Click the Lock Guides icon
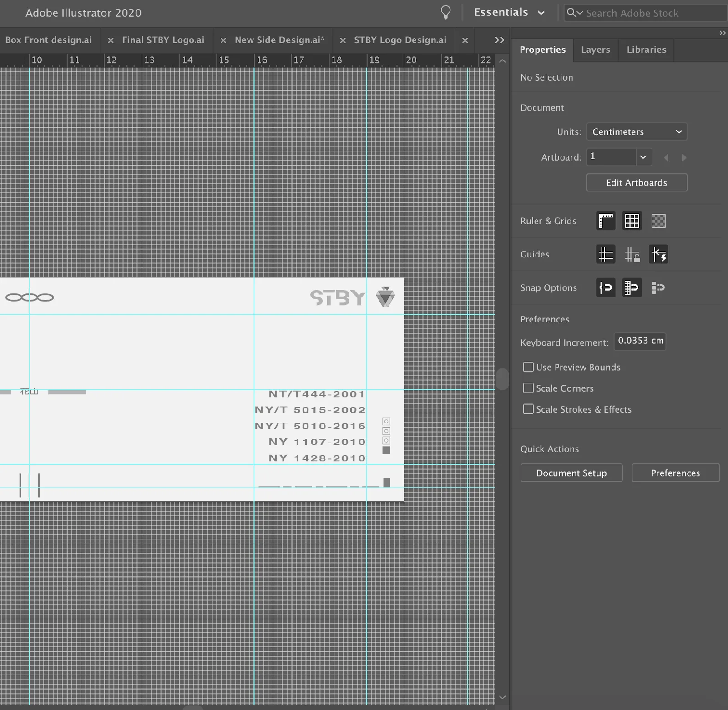 click(632, 254)
